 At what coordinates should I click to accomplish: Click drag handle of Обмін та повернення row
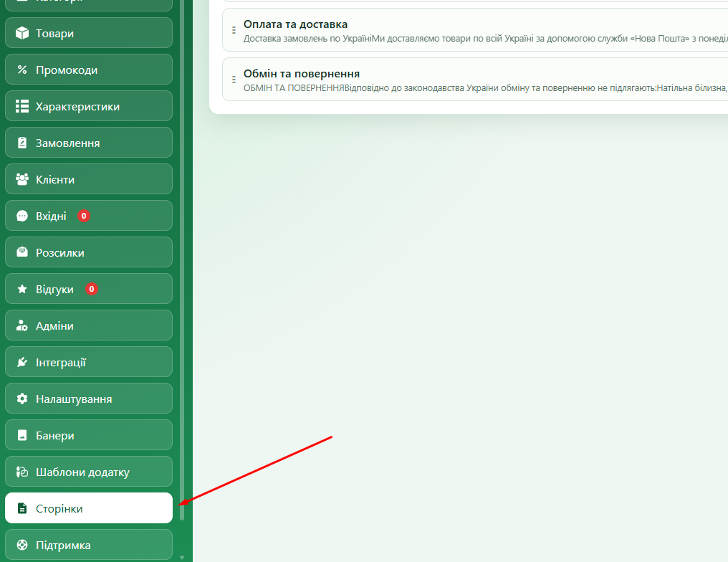pos(234,80)
